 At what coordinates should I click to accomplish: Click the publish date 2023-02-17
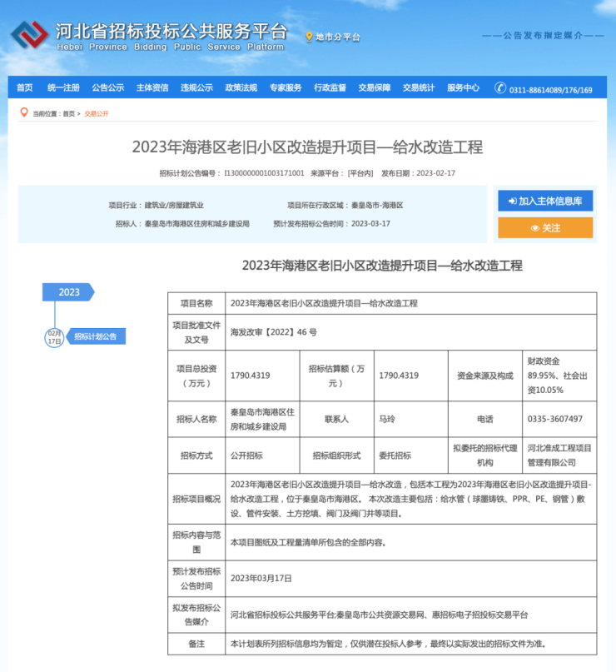[x=435, y=173]
